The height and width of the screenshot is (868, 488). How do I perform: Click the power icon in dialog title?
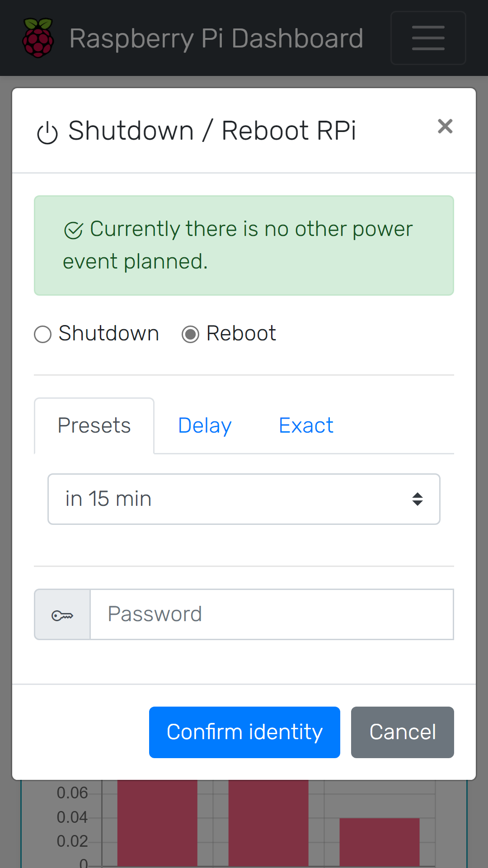point(47,133)
